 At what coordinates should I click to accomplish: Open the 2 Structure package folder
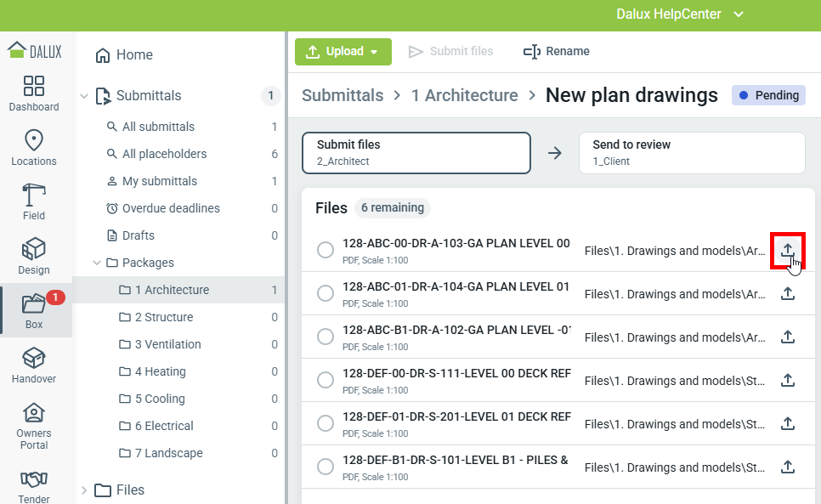163,317
